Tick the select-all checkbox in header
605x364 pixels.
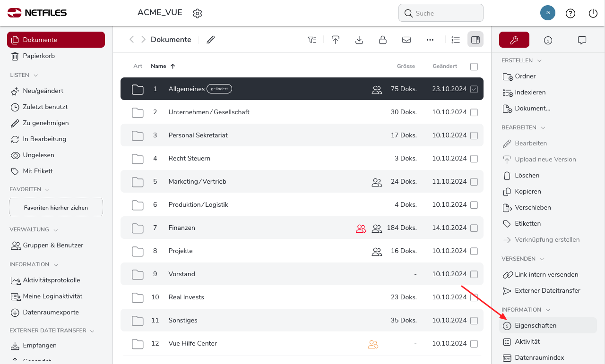tap(474, 67)
